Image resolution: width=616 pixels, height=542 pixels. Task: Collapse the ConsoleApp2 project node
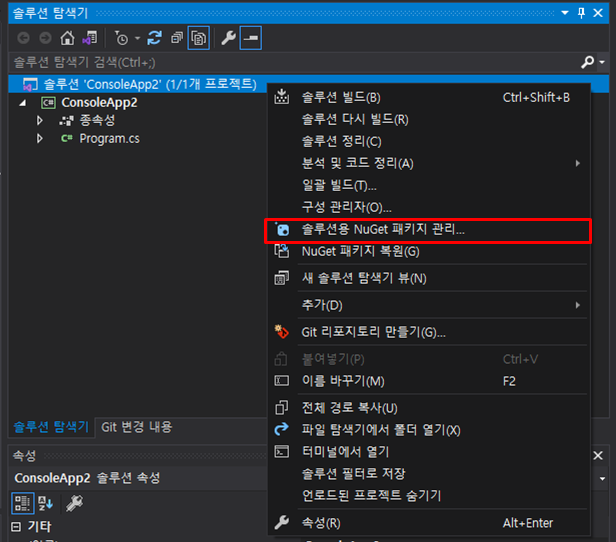pos(23,103)
